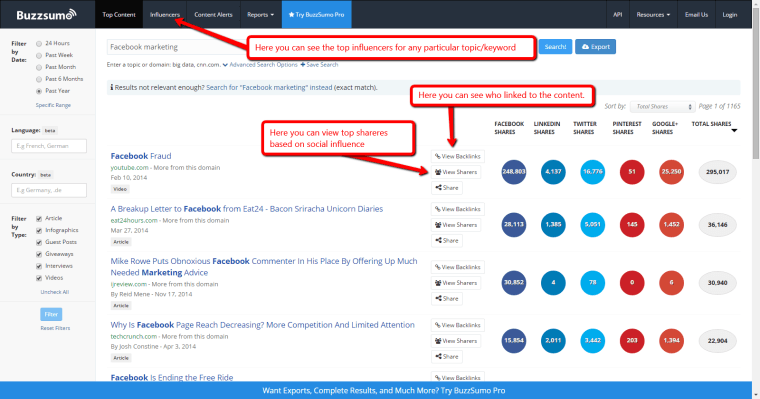Click Google+ shares circle 25,250
Image resolution: width=760 pixels, height=399 pixels.
[x=671, y=172]
